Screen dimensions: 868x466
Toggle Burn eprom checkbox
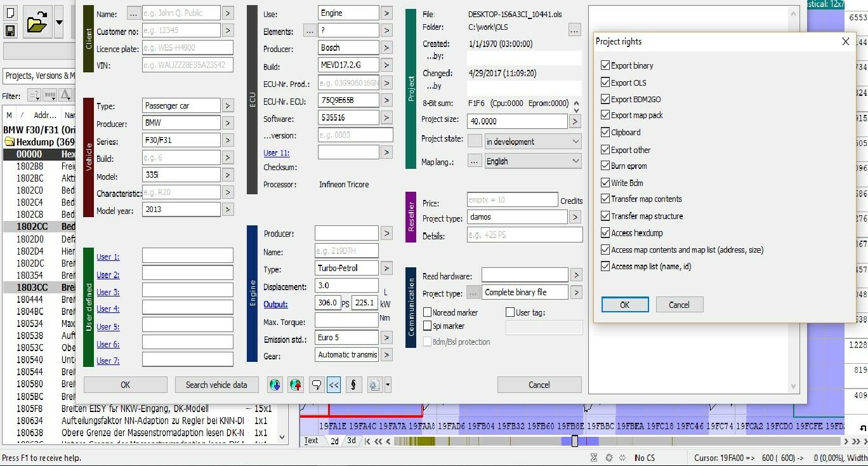(605, 166)
